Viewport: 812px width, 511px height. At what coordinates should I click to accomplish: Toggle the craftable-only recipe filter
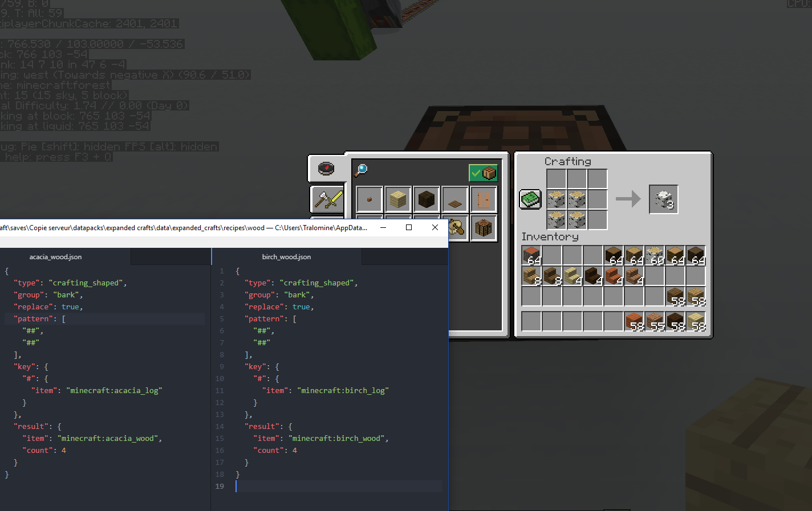click(x=483, y=173)
